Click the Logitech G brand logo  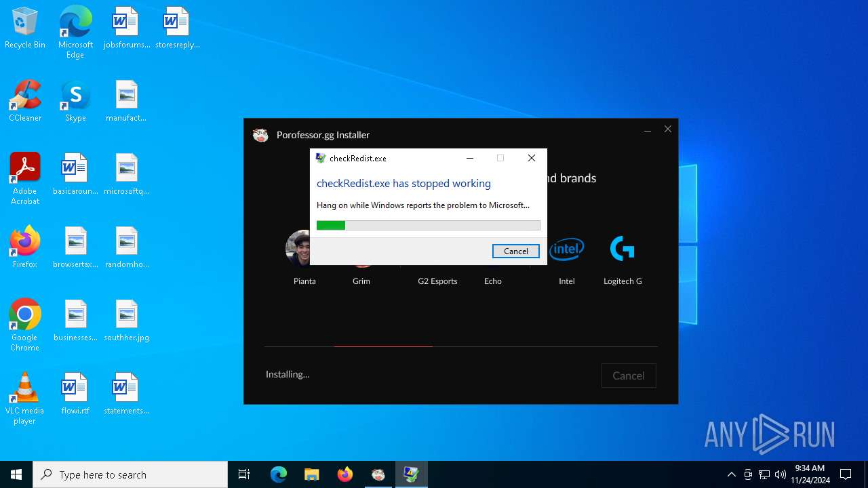623,249
